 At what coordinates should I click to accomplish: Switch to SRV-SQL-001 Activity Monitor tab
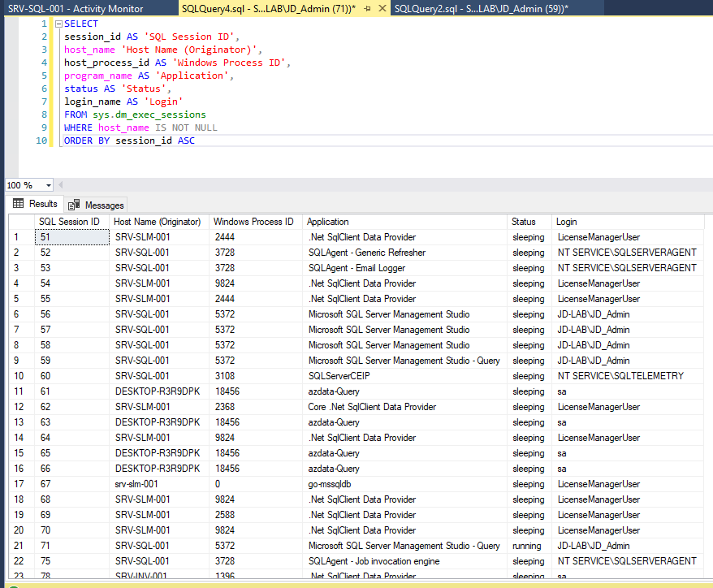pyautogui.click(x=75, y=8)
